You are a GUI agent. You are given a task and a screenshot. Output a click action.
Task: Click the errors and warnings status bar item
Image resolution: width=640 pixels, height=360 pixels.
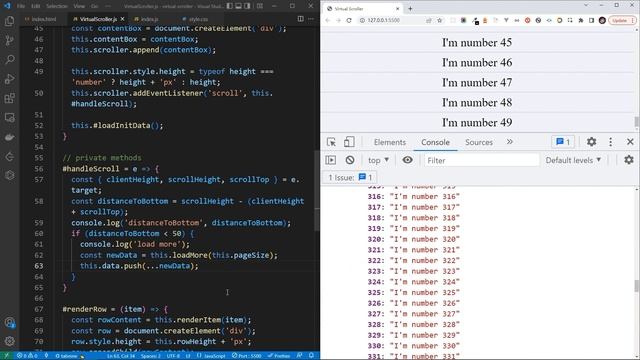pos(27,356)
